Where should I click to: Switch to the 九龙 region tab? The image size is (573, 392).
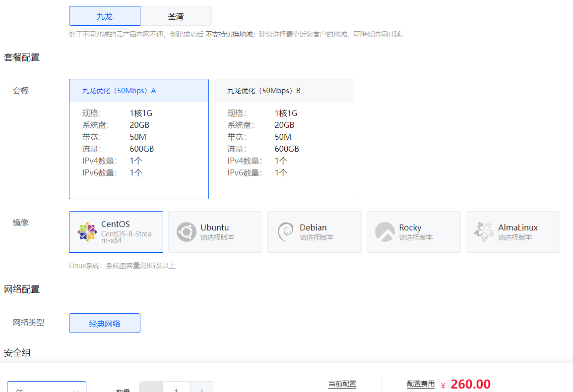104,15
